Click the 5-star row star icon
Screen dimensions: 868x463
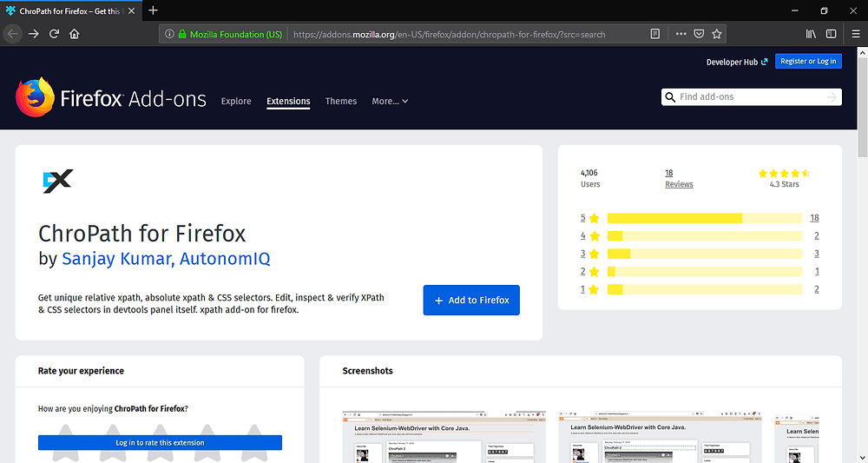point(595,218)
